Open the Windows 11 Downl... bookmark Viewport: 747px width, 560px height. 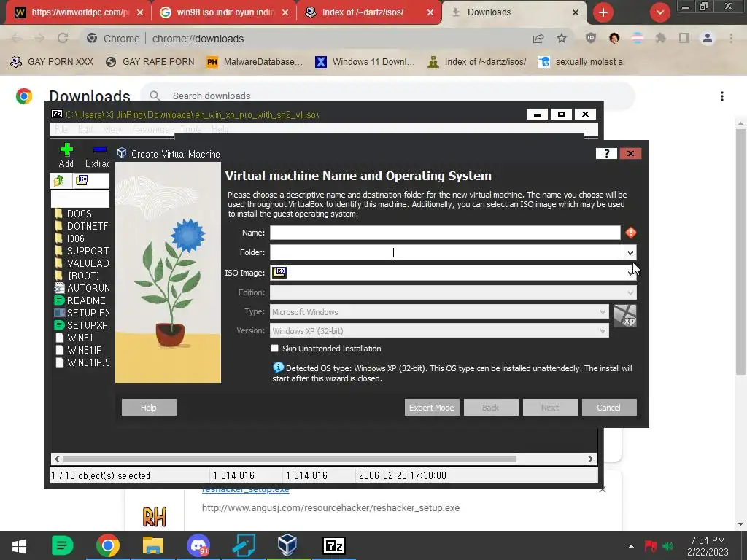pos(365,62)
